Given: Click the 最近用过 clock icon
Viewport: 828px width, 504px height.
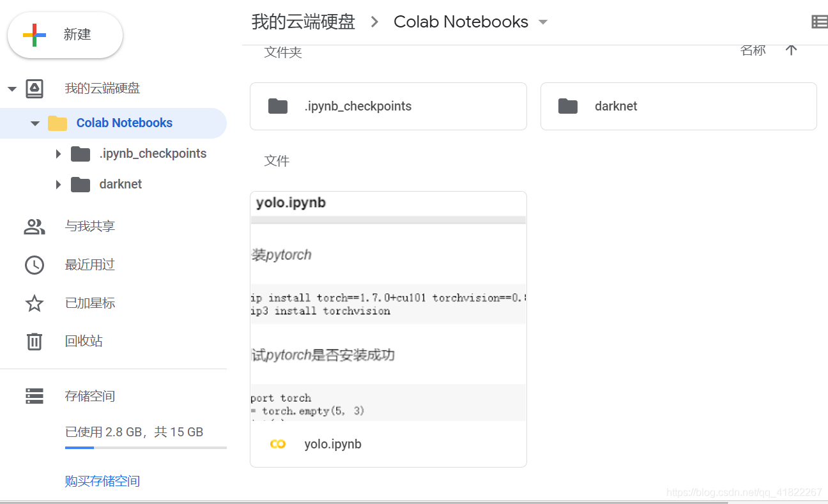Looking at the screenshot, I should [34, 264].
